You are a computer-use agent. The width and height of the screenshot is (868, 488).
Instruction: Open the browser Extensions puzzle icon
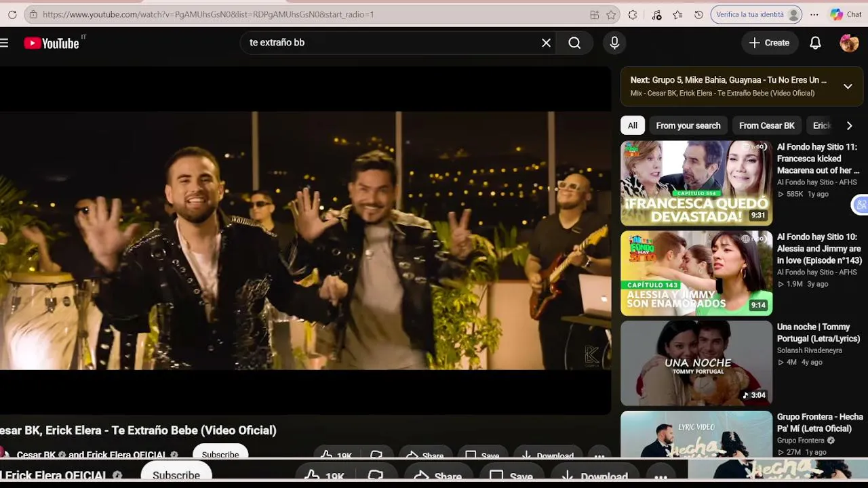633,14
